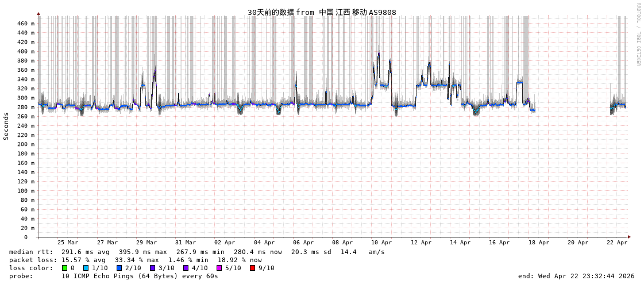Click the 460 m y-axis label

click(25, 24)
